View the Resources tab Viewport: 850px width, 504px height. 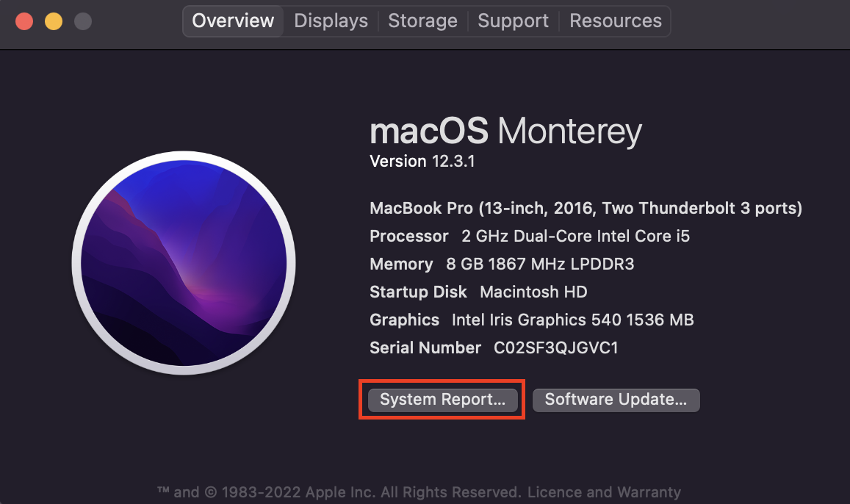[x=615, y=21]
